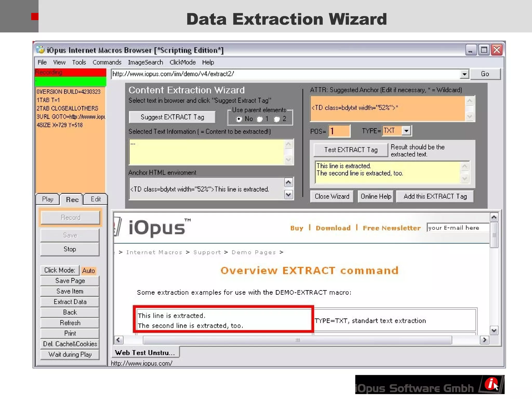The height and width of the screenshot is (399, 532).
Task: Click web page scroll-left arrow
Action: coord(119,340)
